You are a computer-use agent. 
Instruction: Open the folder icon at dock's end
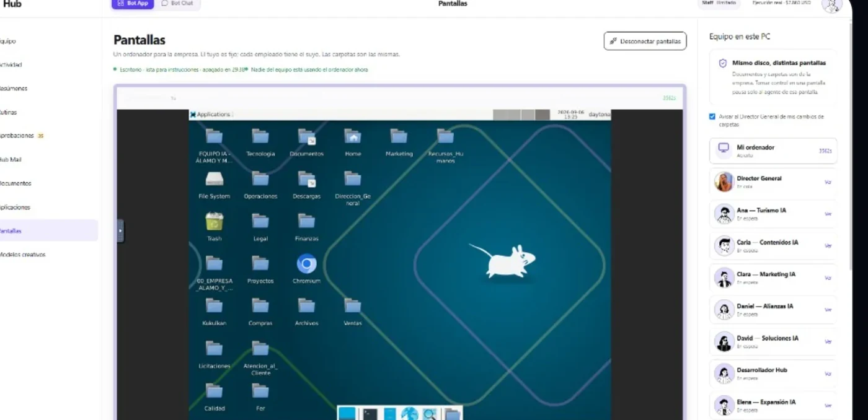tap(453, 414)
